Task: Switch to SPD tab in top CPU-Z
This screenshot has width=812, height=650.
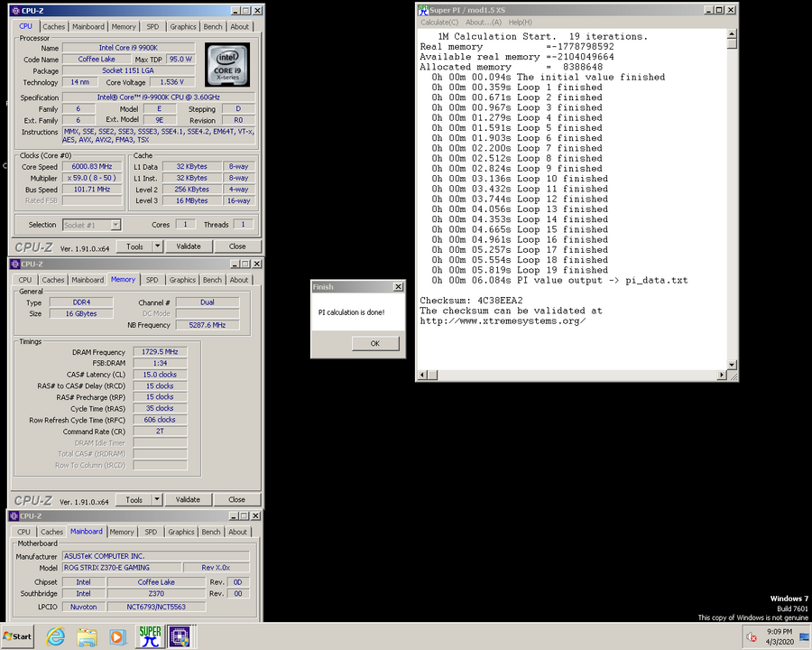Action: pos(152,26)
